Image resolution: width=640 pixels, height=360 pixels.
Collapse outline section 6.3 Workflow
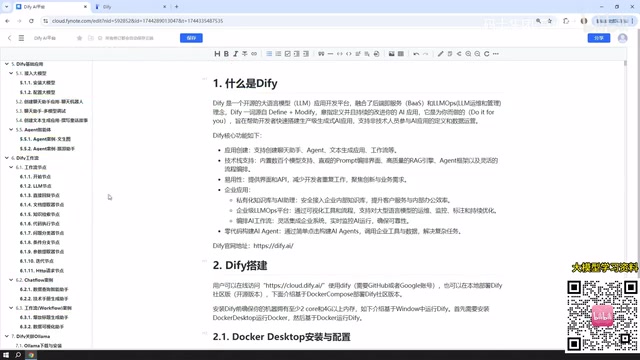(x=11, y=308)
